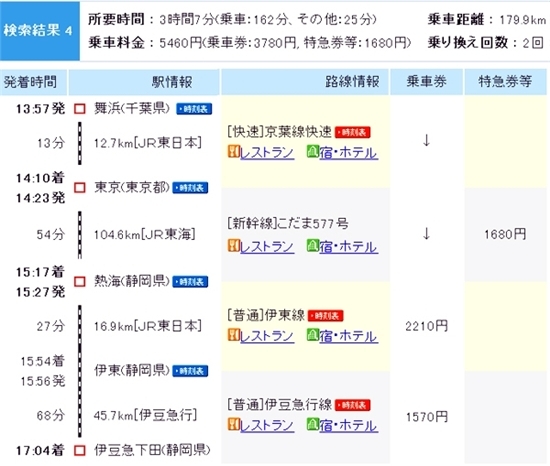Click the 宿・ホテル link under 伊東線
550x466 pixels.
tap(348, 336)
